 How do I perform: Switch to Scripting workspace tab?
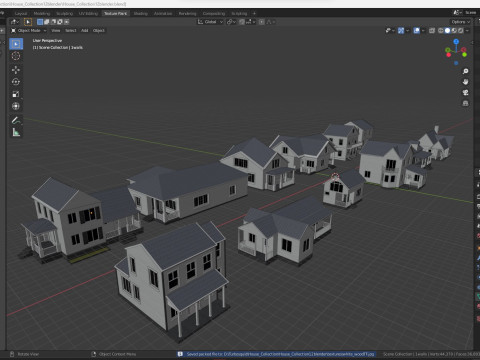click(239, 14)
